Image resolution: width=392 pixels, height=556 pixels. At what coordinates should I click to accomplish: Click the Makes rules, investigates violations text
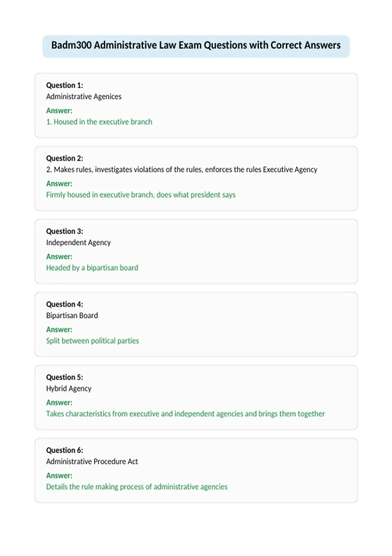point(182,169)
